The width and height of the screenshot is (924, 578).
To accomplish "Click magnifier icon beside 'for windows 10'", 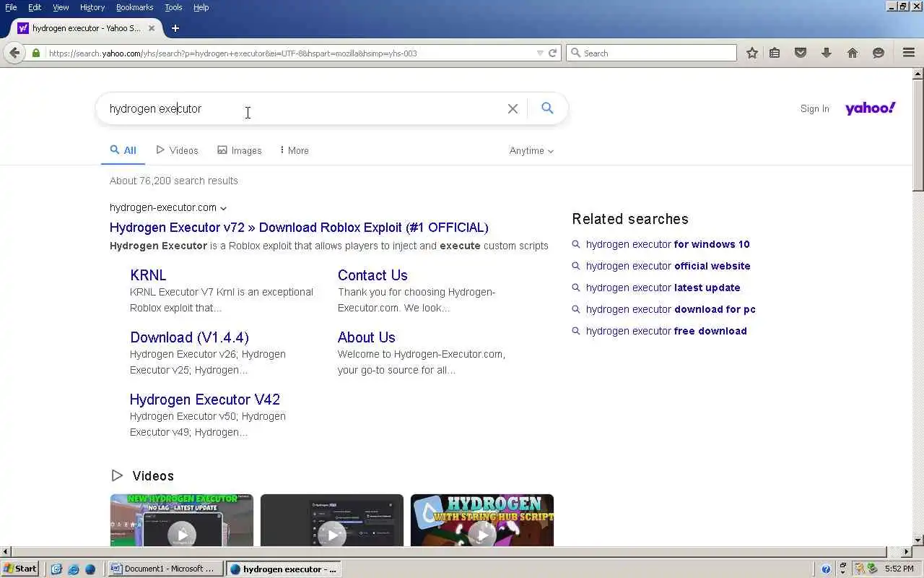I will coord(576,244).
